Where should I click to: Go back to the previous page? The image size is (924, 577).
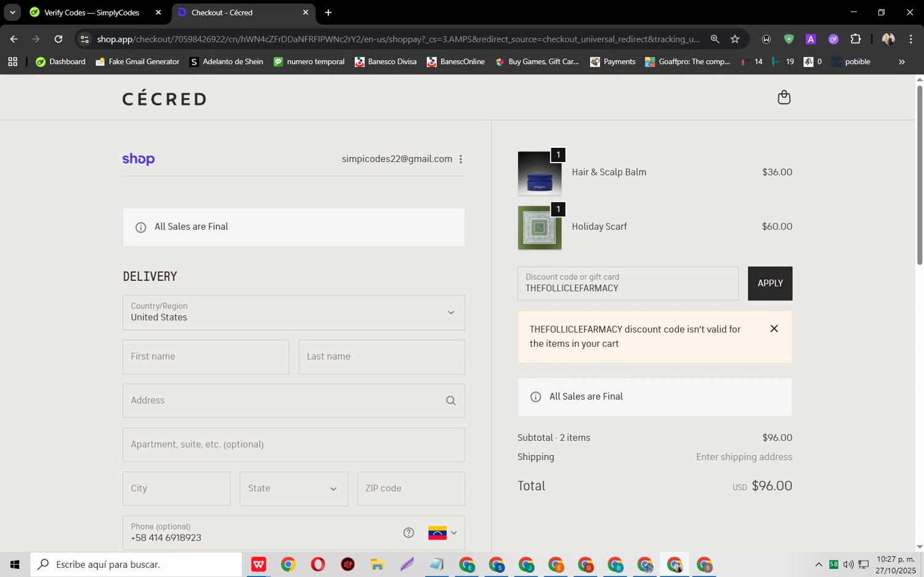[x=14, y=39]
